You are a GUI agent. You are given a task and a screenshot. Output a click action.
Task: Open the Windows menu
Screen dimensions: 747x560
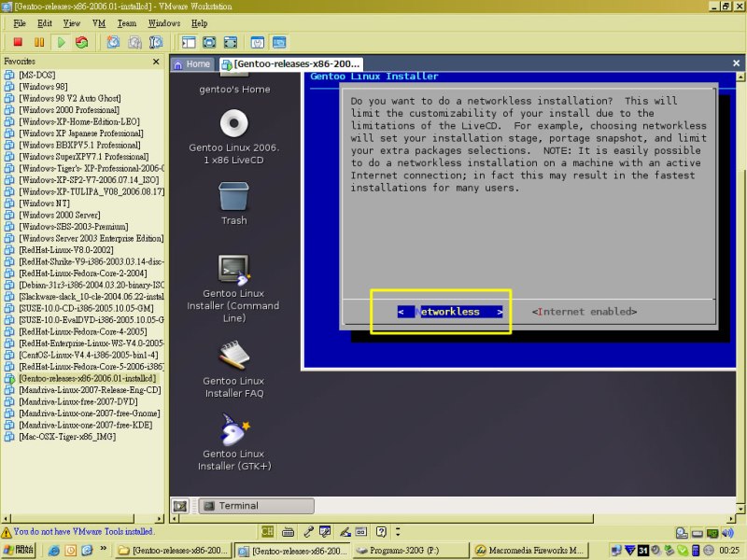[164, 23]
